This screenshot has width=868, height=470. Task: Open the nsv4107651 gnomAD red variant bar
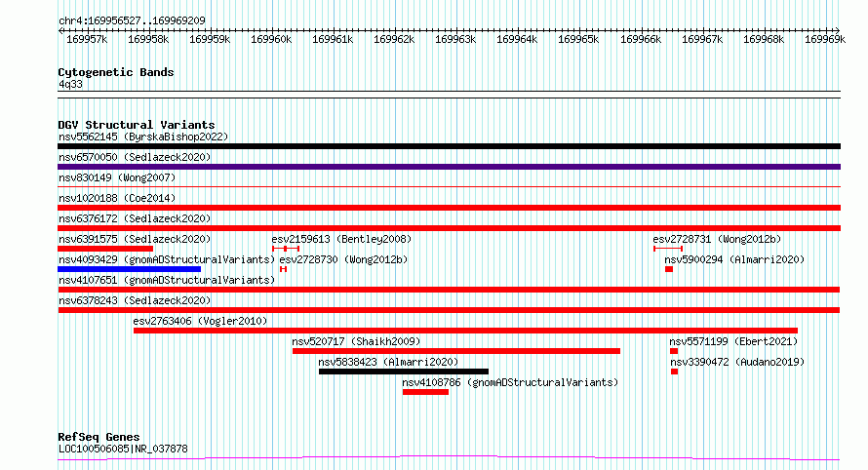point(449,290)
